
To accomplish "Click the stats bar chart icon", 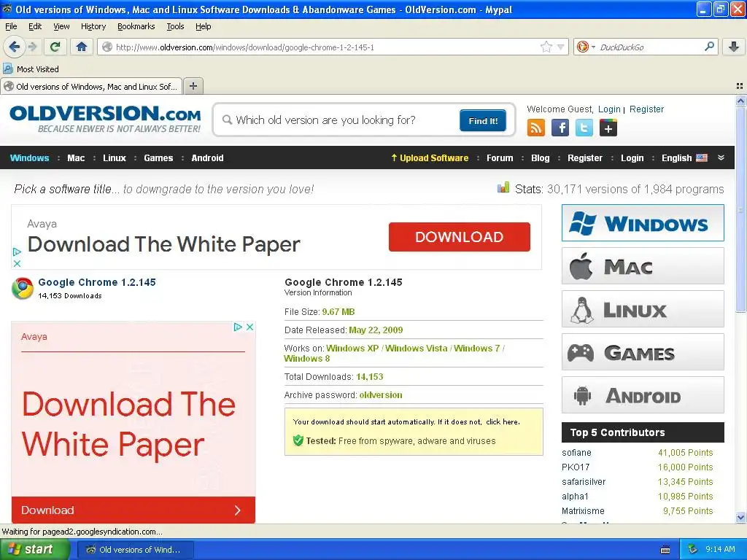I will [503, 187].
